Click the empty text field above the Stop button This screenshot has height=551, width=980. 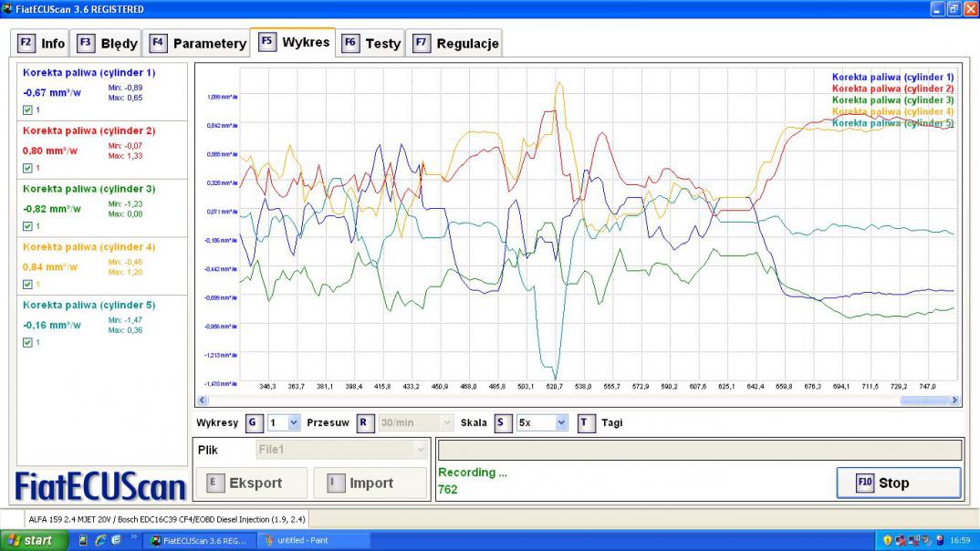699,450
